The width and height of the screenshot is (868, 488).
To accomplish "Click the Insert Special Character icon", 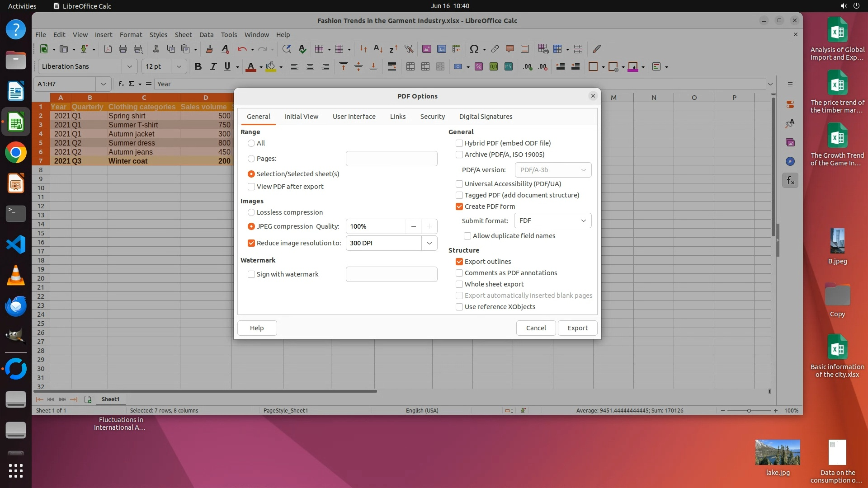I will pos(474,49).
